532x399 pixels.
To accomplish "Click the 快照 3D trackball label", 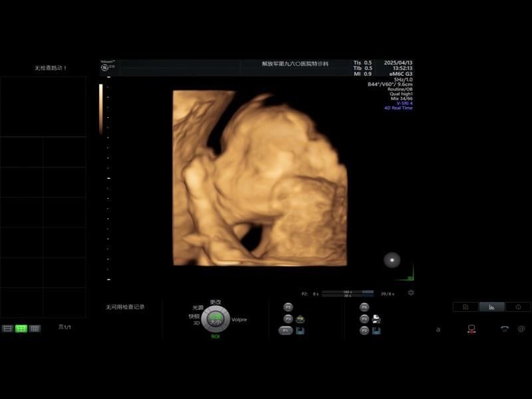I will pyautogui.click(x=194, y=319).
